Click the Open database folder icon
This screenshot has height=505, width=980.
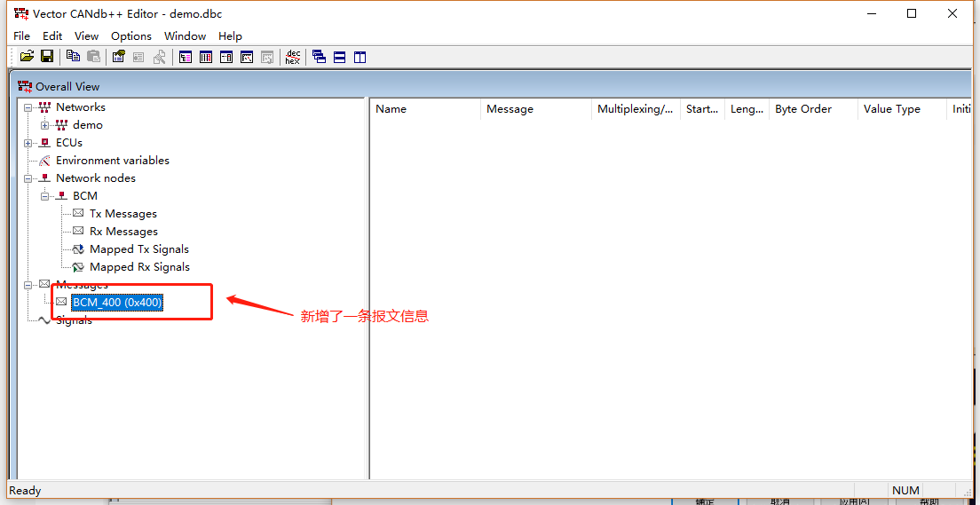coord(27,57)
